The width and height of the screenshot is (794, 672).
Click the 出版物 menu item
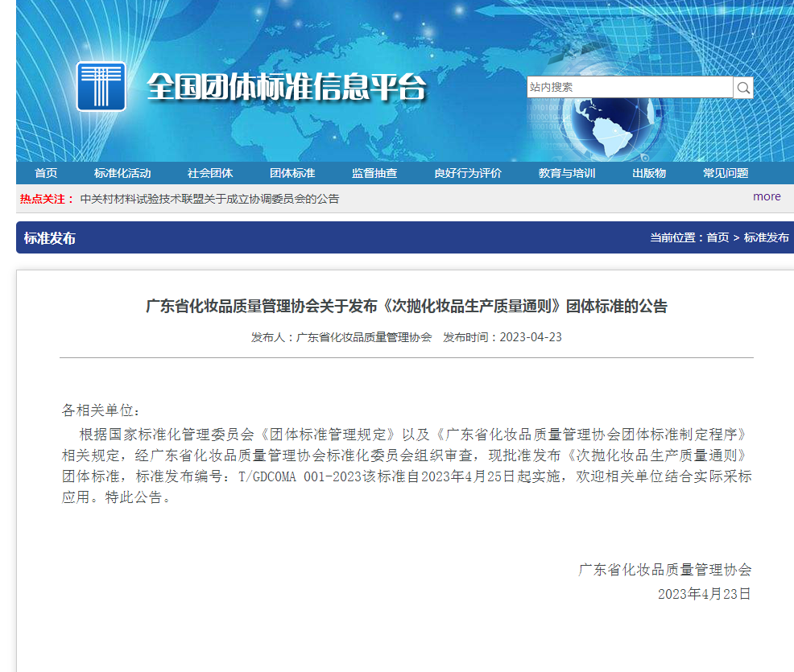649,173
